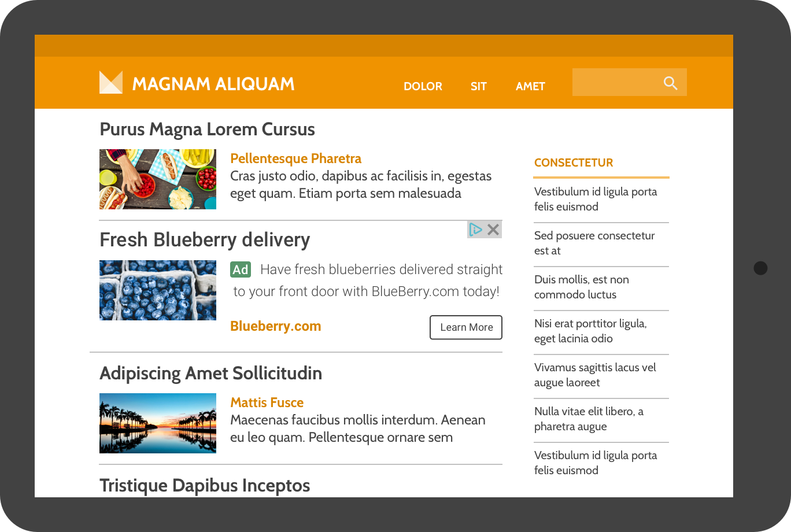This screenshot has height=532, width=791.
Task: Click the search magnifier icon
Action: coord(671,83)
